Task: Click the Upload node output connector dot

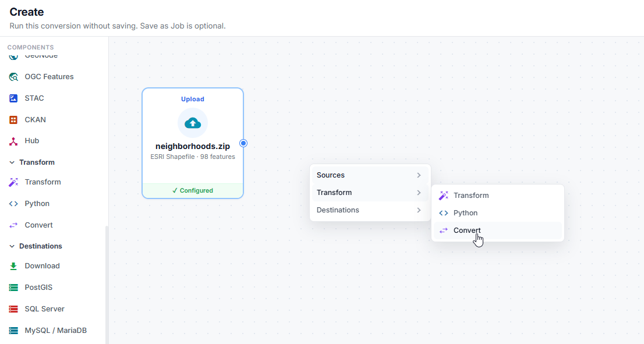Action: click(243, 143)
